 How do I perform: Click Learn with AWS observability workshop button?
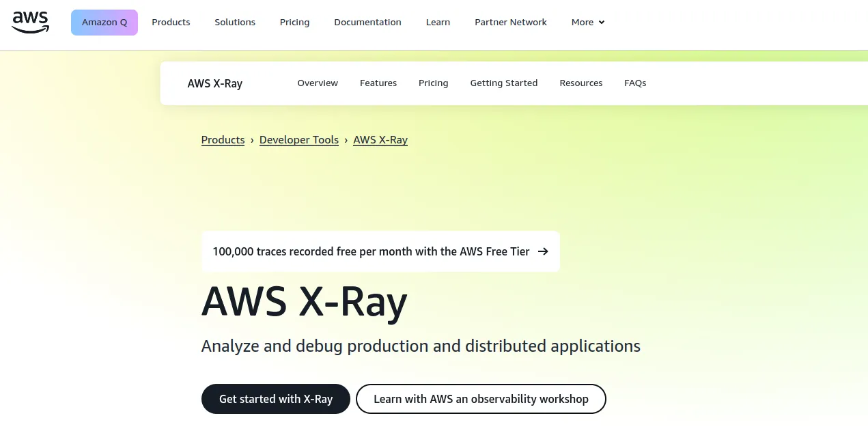pyautogui.click(x=481, y=399)
